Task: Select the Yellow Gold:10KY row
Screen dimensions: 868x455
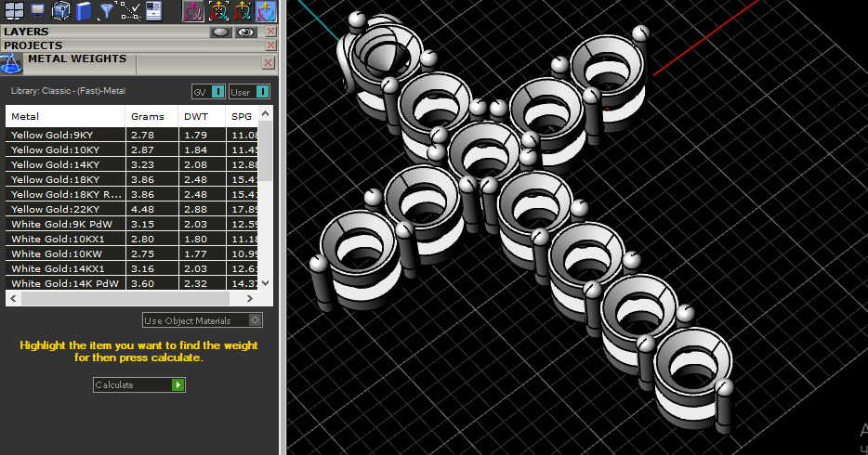Action: click(x=131, y=149)
